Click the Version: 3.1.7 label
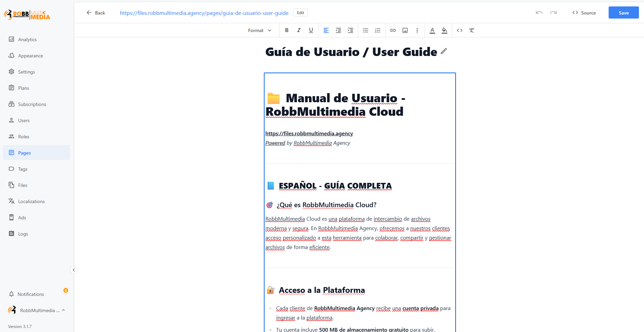Viewport: 644px width, 332px height. coord(20,327)
